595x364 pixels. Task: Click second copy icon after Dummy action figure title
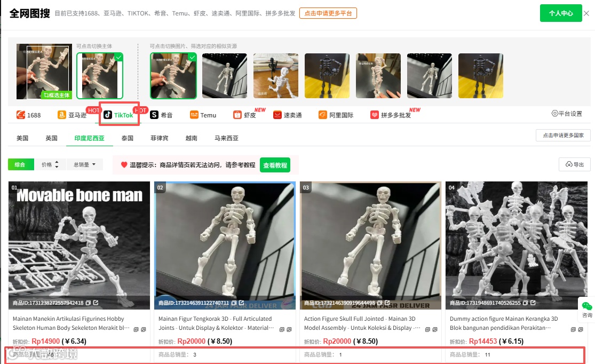pos(581,329)
